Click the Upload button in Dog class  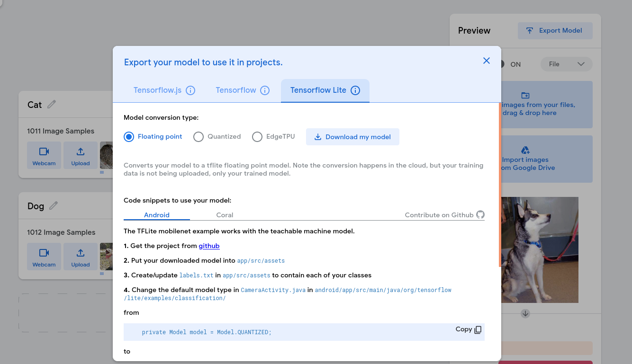click(81, 257)
